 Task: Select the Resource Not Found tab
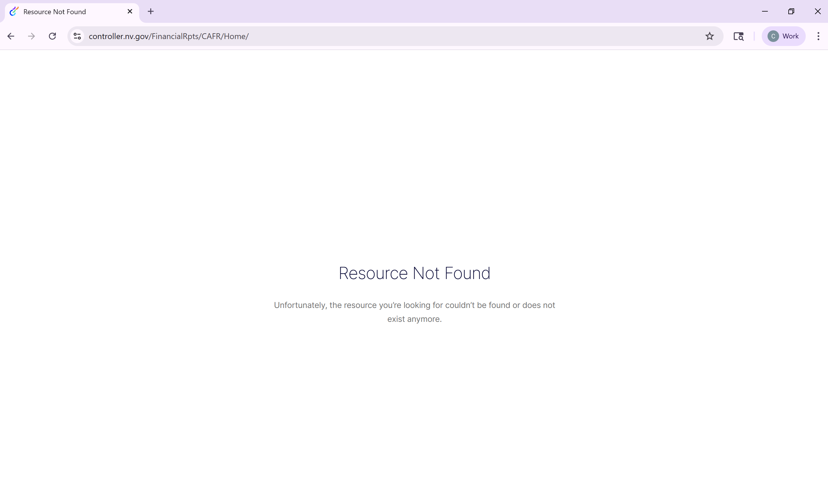click(72, 12)
